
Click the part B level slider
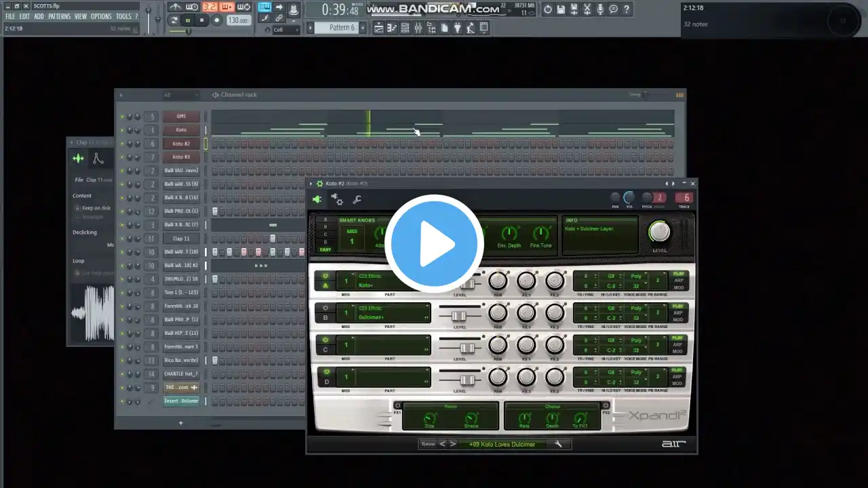tap(459, 317)
